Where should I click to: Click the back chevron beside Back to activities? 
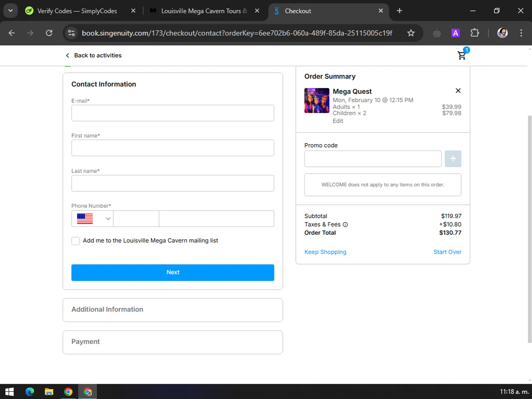pos(67,55)
